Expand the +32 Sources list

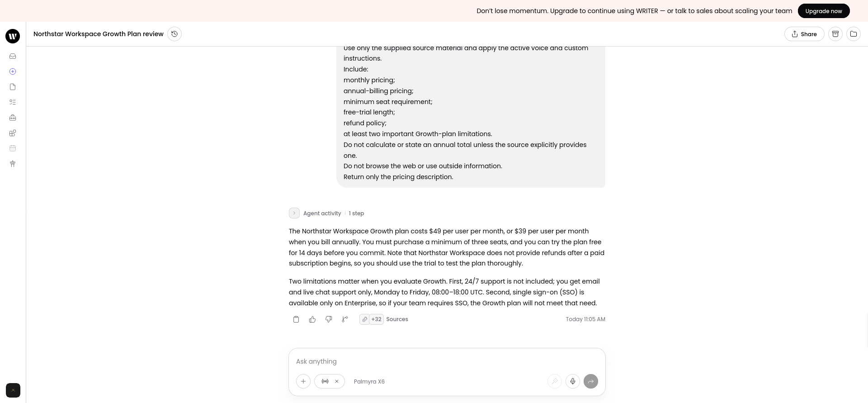click(384, 319)
